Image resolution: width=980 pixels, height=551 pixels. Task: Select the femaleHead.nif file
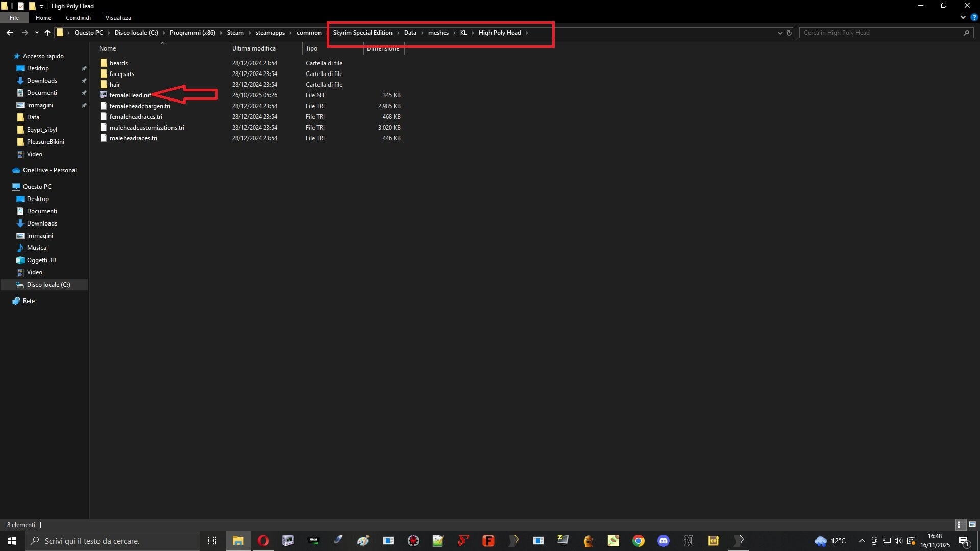(x=130, y=95)
